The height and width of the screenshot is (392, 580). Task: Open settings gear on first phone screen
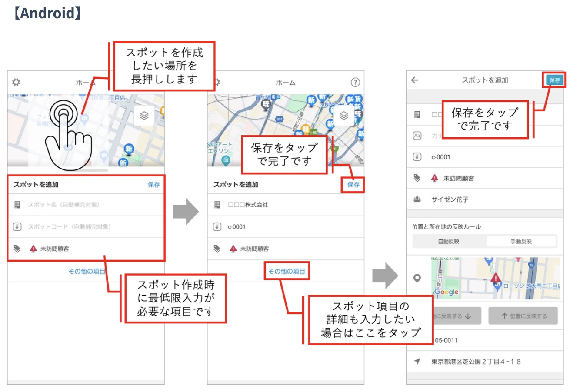coord(16,82)
